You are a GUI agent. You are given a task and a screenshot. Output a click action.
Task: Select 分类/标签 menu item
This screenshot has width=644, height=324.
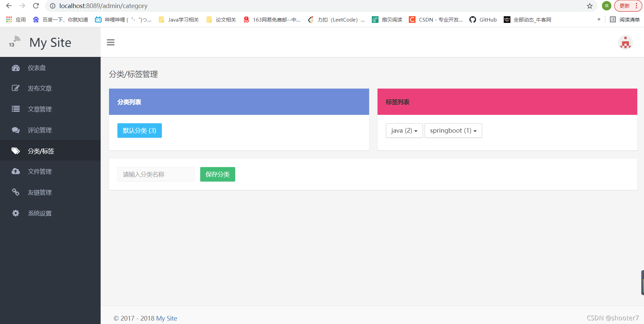50,151
